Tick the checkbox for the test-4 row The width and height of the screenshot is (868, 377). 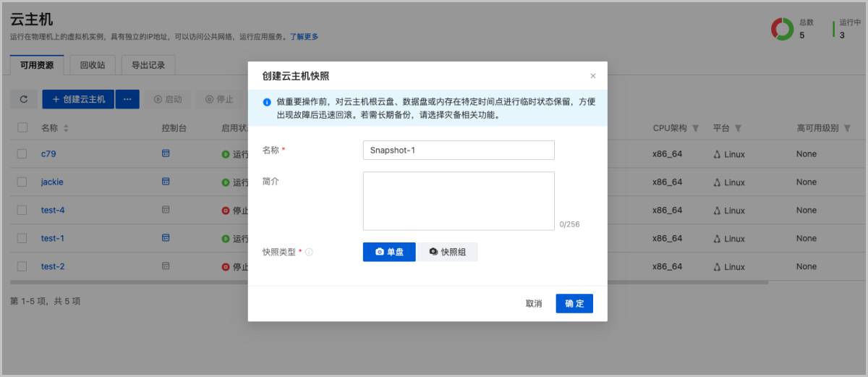(22, 210)
